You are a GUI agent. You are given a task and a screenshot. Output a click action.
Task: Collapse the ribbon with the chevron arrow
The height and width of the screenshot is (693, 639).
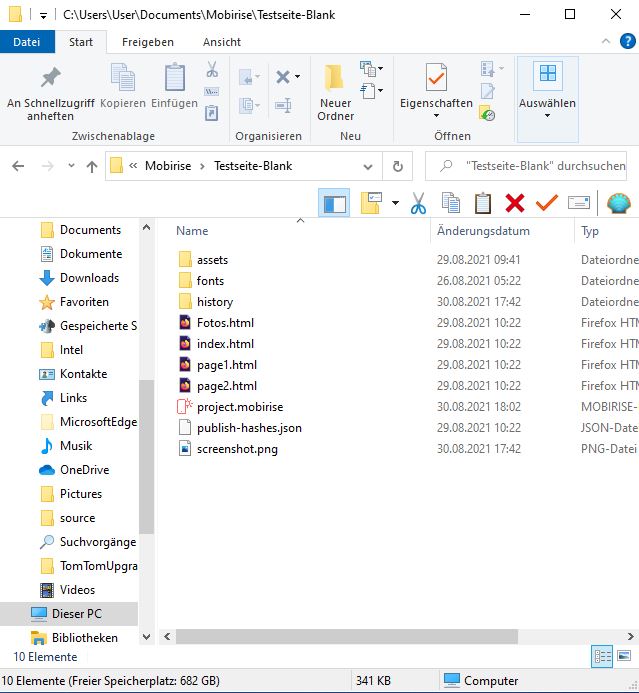pyautogui.click(x=606, y=42)
